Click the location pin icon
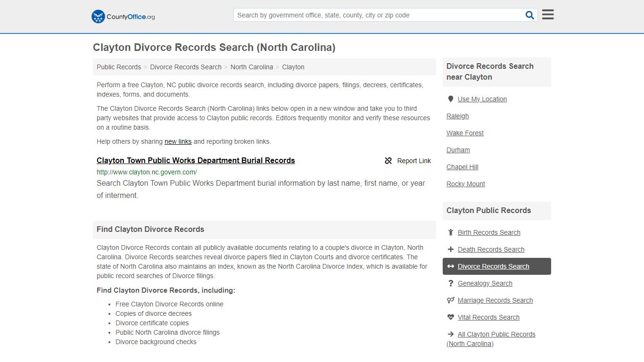 (x=451, y=99)
